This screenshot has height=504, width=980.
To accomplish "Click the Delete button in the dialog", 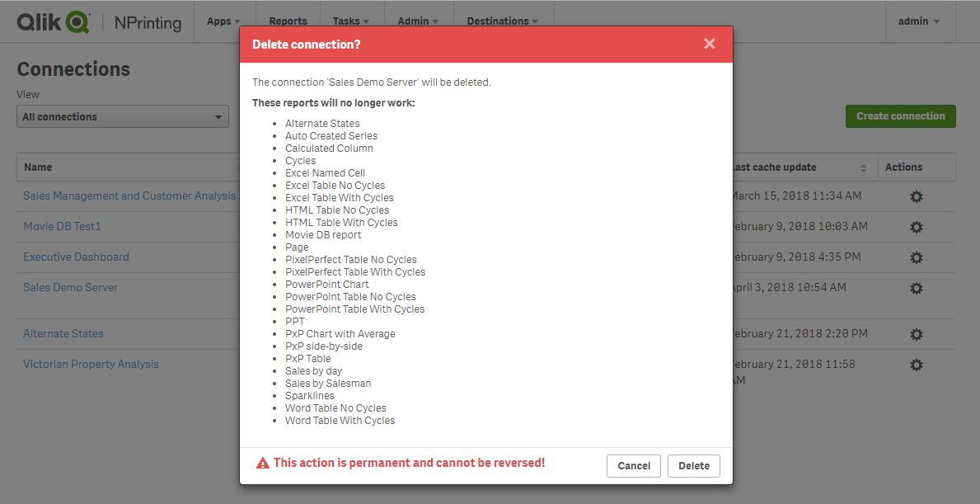I will [x=694, y=466].
